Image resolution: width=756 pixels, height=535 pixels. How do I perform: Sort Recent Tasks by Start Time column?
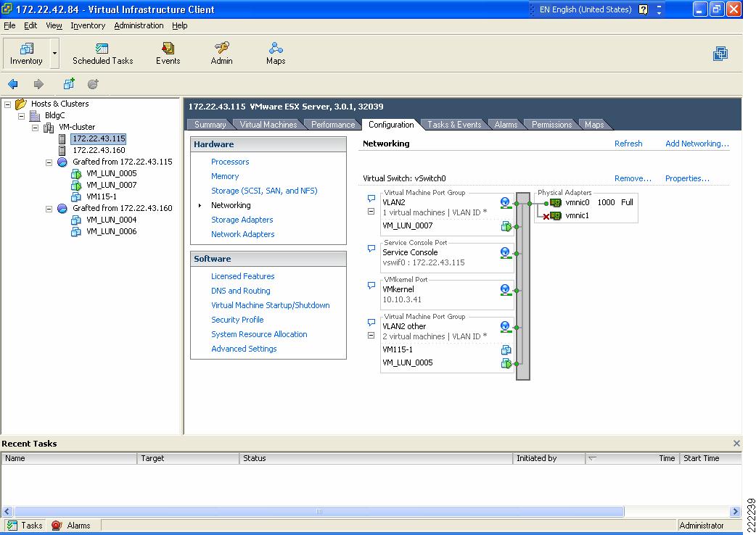[x=710, y=458]
